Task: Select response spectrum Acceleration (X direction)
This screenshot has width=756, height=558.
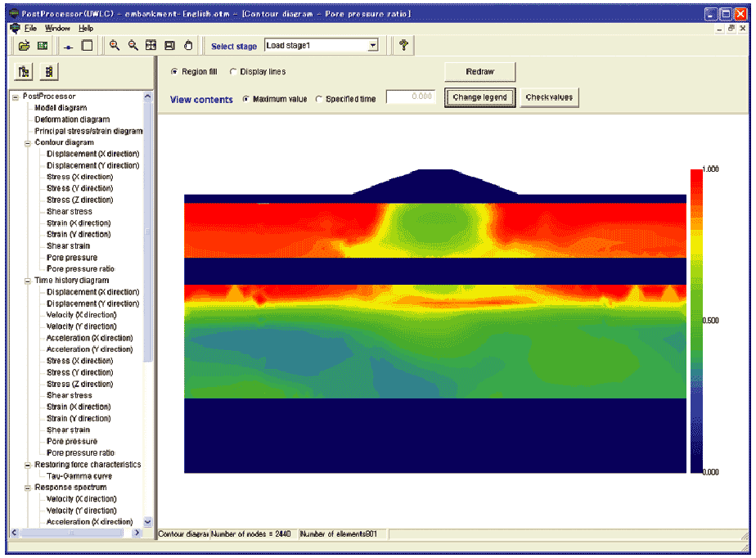Action: click(x=89, y=522)
